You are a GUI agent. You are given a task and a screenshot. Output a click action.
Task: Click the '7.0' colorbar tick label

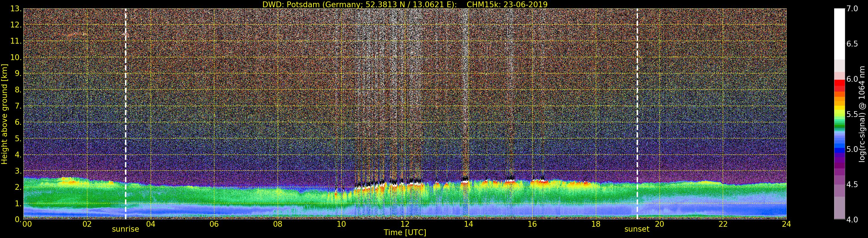[852, 9]
